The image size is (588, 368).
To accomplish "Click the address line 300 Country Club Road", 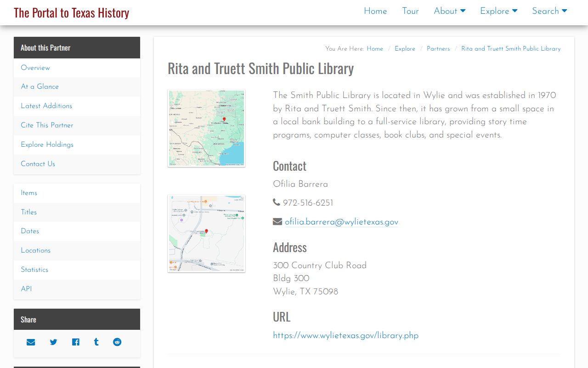I will point(320,265).
